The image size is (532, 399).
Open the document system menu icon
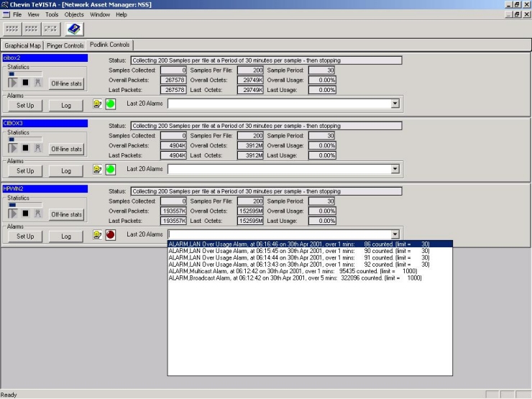[x=6, y=14]
